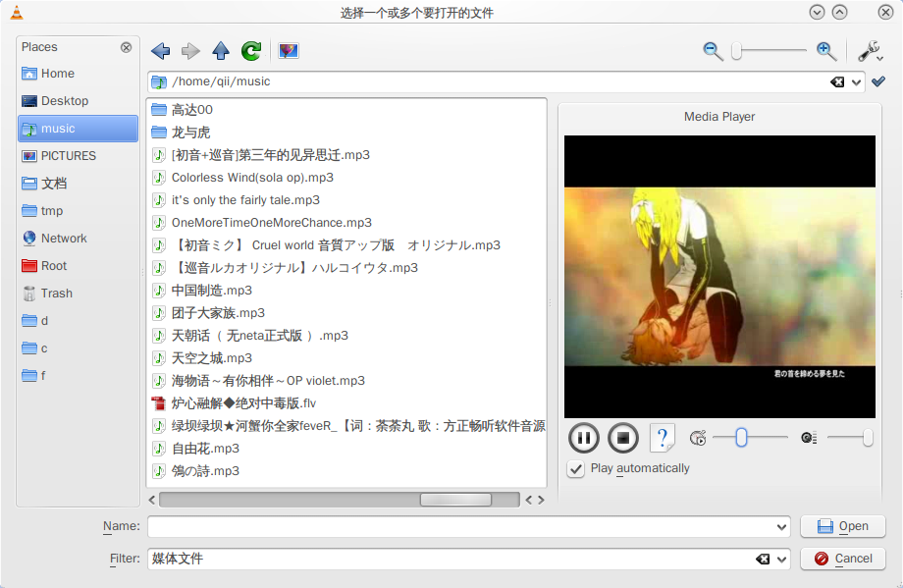Image resolution: width=903 pixels, height=588 pixels.
Task: Open Network in Places
Action: click(x=78, y=239)
